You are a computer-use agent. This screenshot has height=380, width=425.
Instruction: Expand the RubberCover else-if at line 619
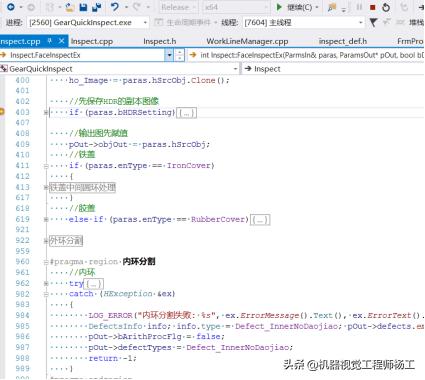[46, 219]
